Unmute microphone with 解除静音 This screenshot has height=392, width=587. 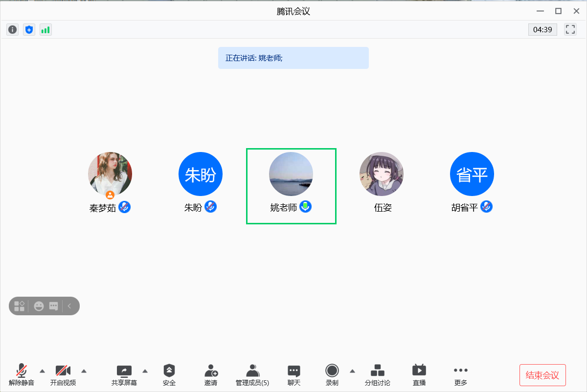point(22,375)
